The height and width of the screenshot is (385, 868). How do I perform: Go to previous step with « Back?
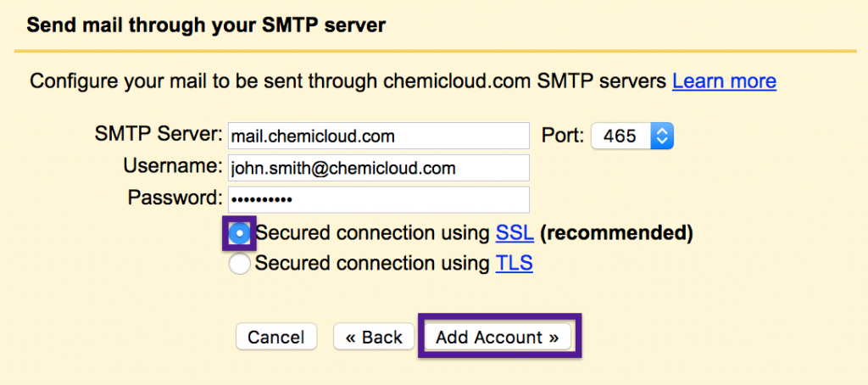[x=374, y=337]
